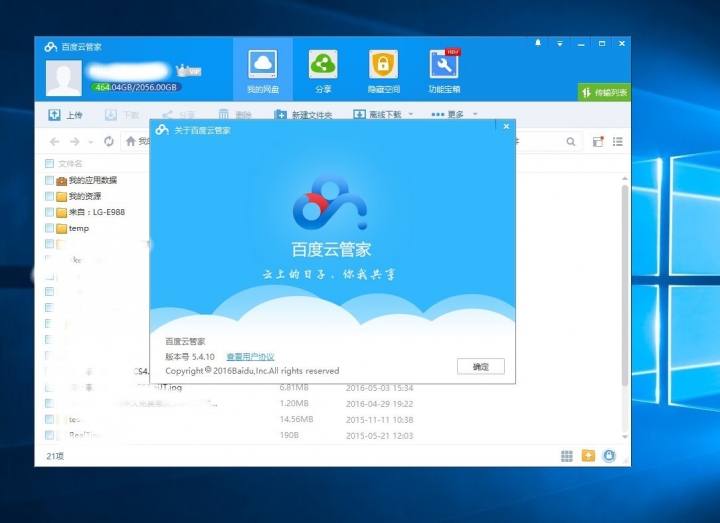Click the 21项 item count

55,456
